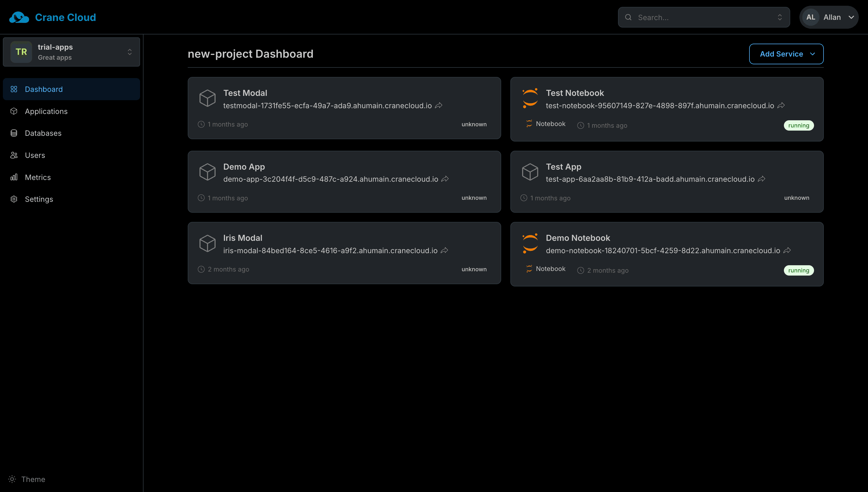Click unknown status on Demo App card

474,198
